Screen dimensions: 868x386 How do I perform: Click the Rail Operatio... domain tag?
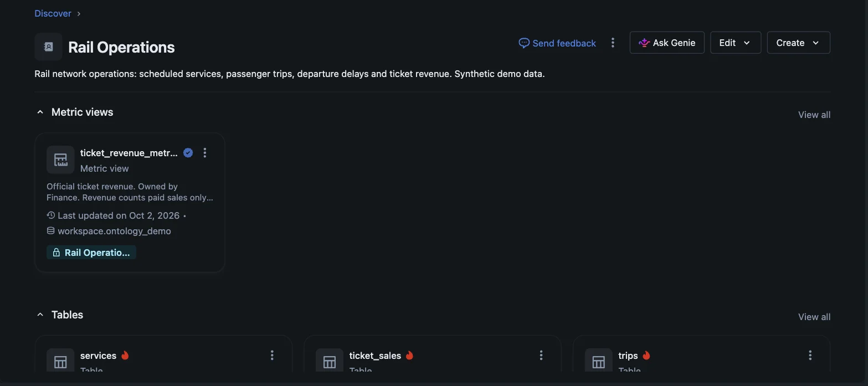91,253
